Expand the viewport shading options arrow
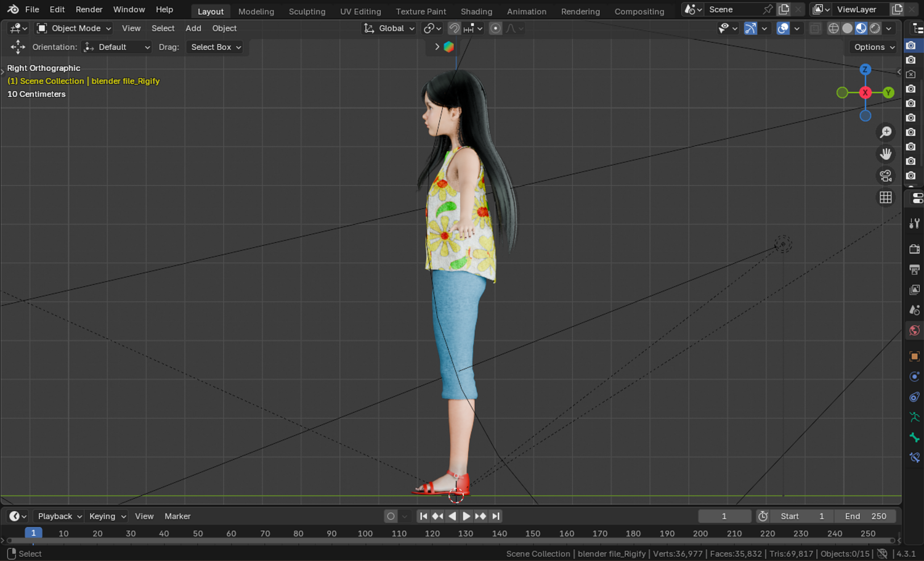 pos(889,28)
